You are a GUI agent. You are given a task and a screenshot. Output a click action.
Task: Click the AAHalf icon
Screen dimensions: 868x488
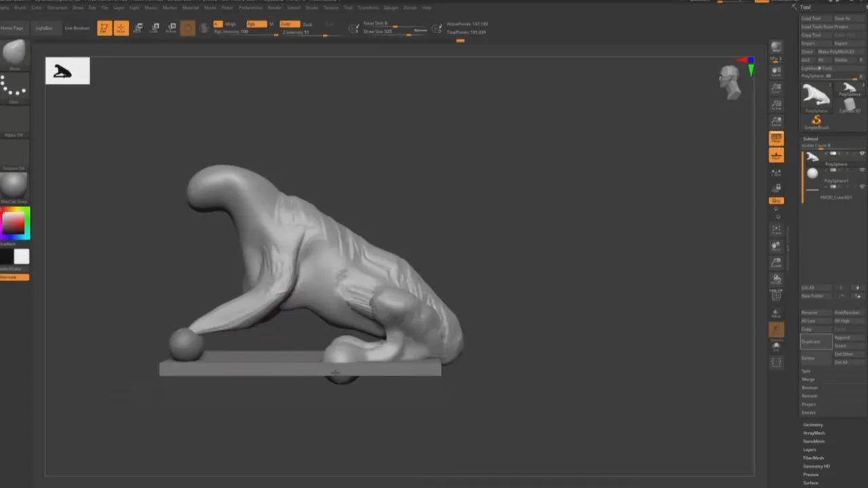776,122
